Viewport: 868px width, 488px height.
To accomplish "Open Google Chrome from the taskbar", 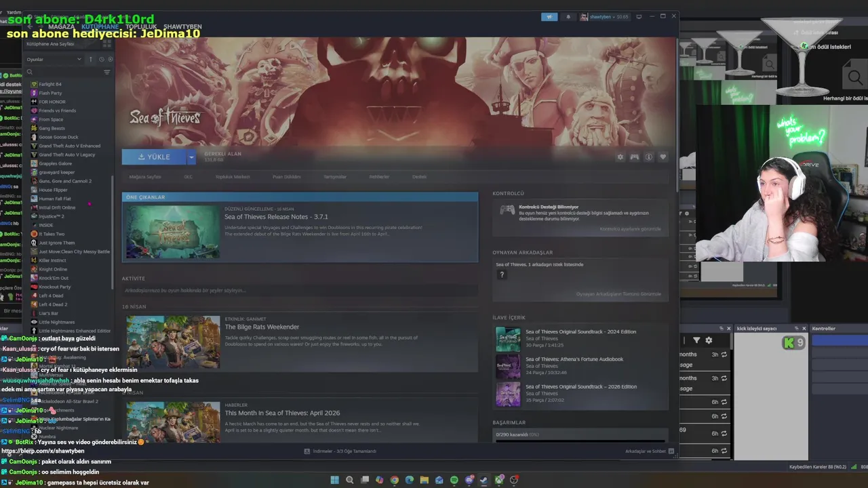I will [x=394, y=480].
